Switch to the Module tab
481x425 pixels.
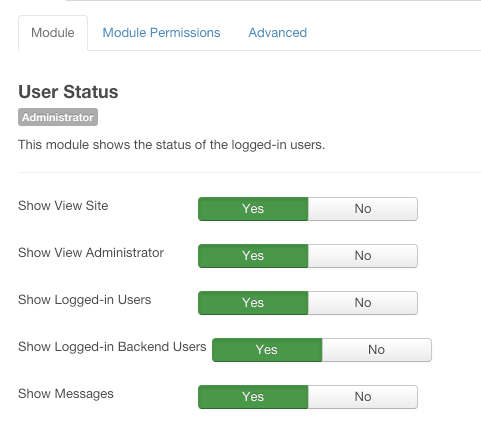pyautogui.click(x=53, y=33)
